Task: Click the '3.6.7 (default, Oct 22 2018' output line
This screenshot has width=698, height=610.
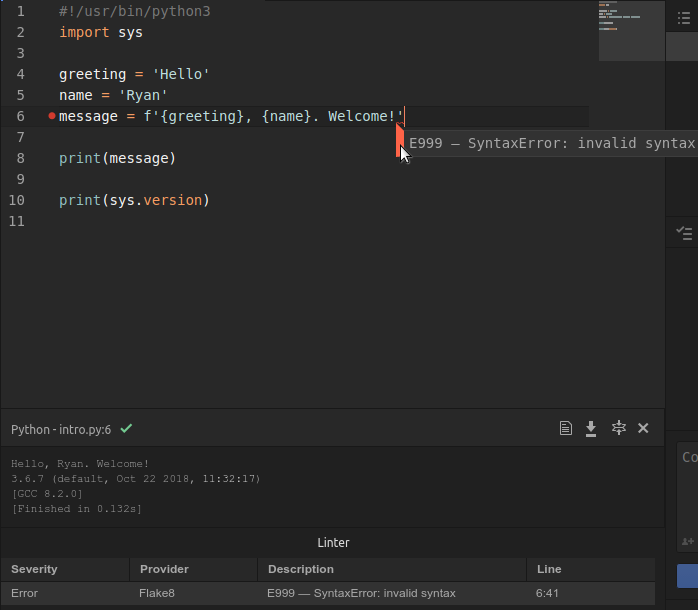Action: [x=136, y=479]
